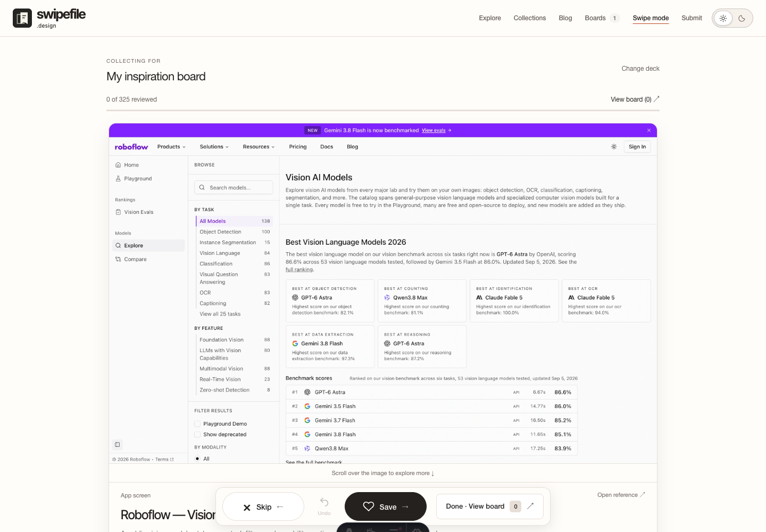
Task: Click the Change deck link
Action: (640, 69)
